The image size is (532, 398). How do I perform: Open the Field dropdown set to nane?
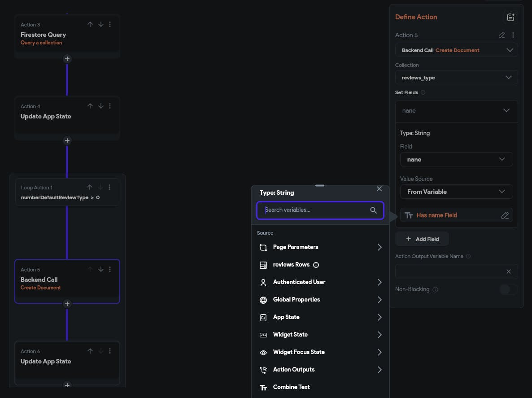click(456, 159)
